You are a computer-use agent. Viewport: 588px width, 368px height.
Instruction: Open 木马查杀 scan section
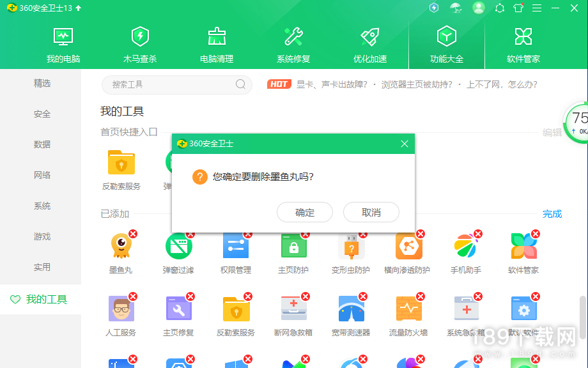click(140, 45)
